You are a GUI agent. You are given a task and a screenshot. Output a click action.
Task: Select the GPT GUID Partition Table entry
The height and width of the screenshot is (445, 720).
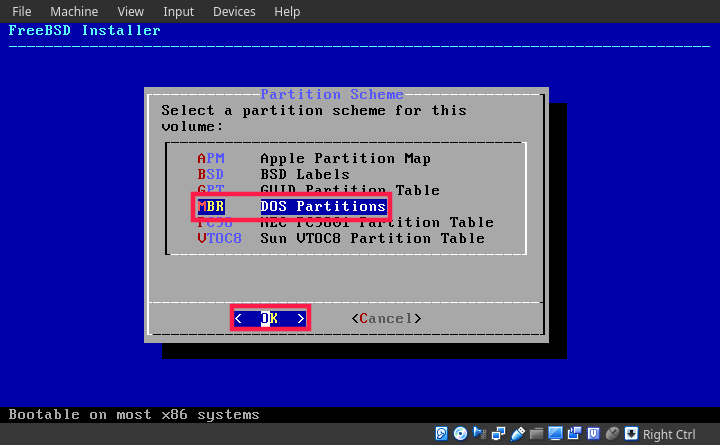(x=318, y=190)
